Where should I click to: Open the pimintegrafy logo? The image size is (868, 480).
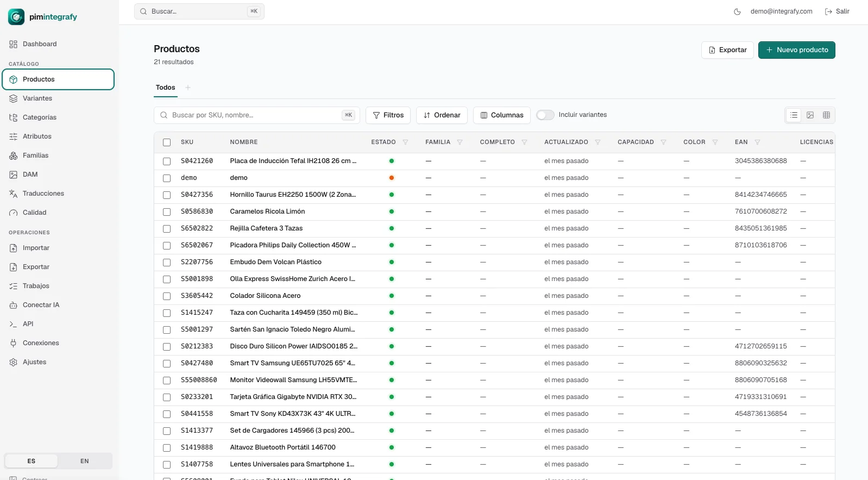pyautogui.click(x=43, y=17)
